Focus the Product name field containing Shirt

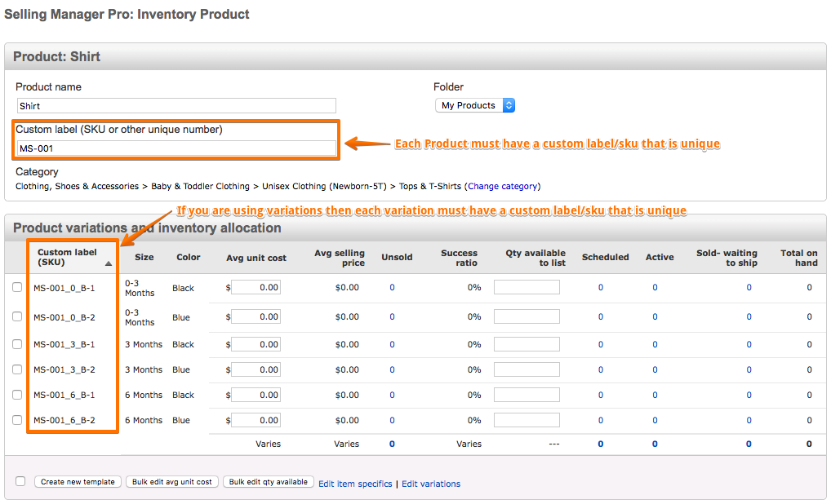176,106
